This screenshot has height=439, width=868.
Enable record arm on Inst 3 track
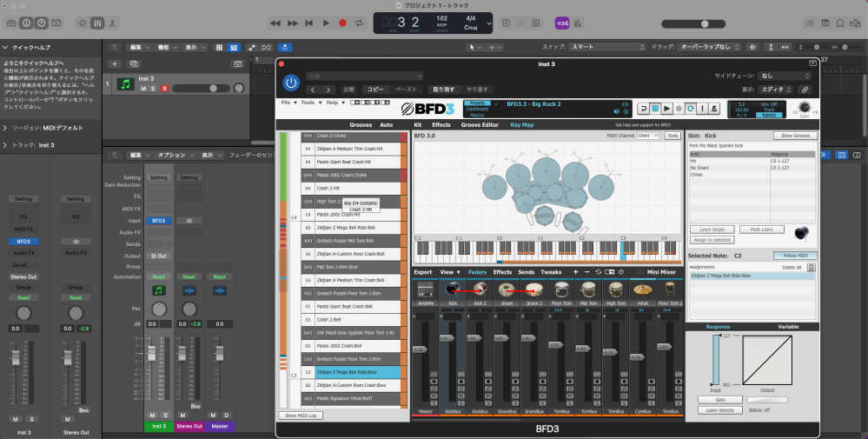[x=164, y=89]
